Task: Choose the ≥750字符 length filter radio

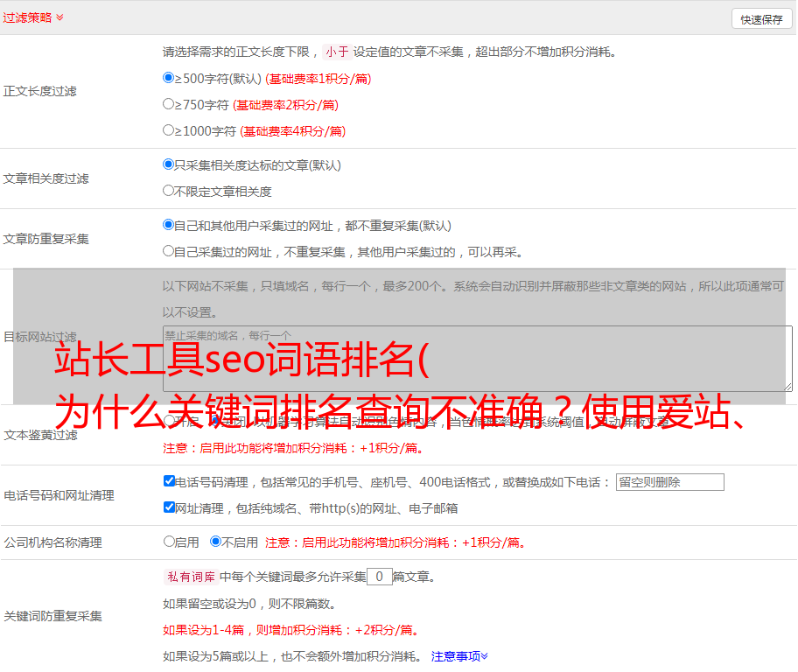Action: (x=168, y=104)
